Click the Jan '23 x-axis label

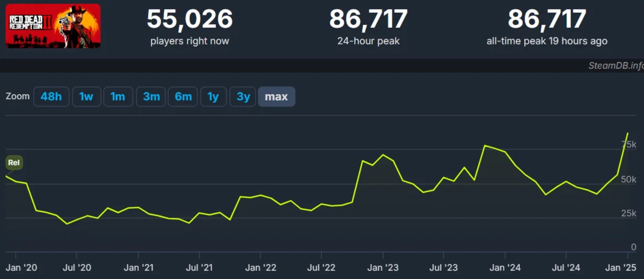click(x=383, y=268)
